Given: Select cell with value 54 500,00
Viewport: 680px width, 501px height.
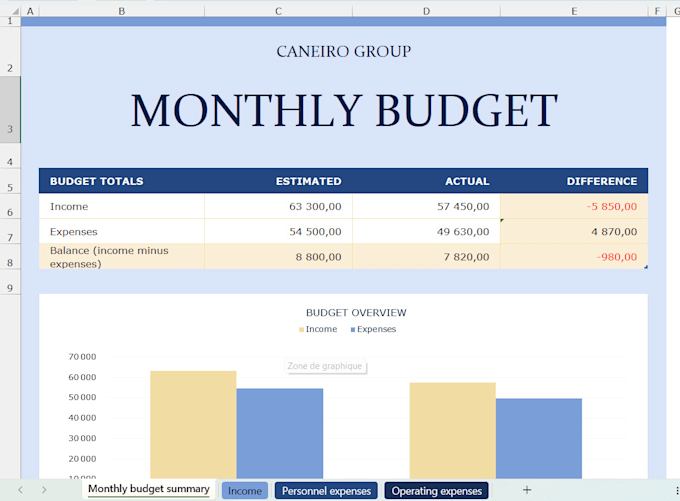Looking at the screenshot, I should tap(278, 231).
